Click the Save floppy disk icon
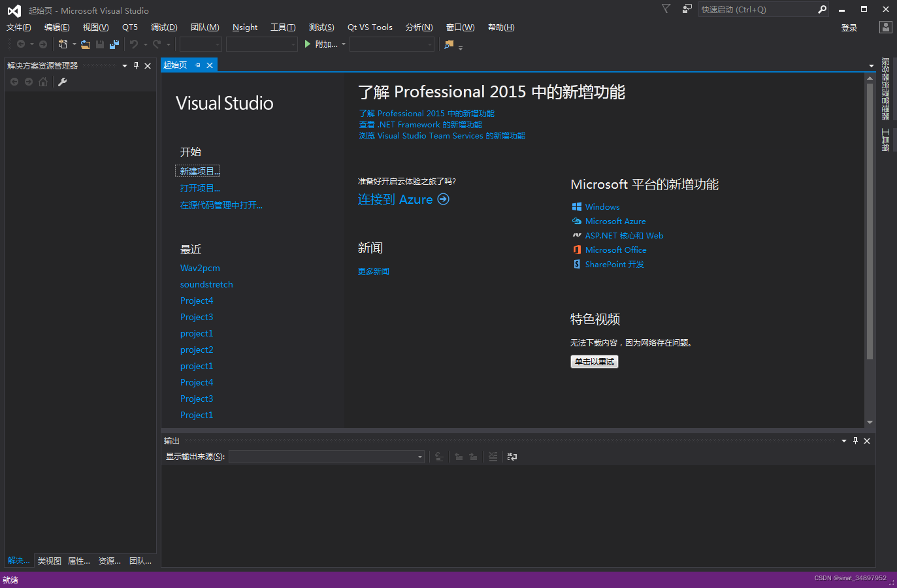Screen dimensions: 897x588 point(100,44)
